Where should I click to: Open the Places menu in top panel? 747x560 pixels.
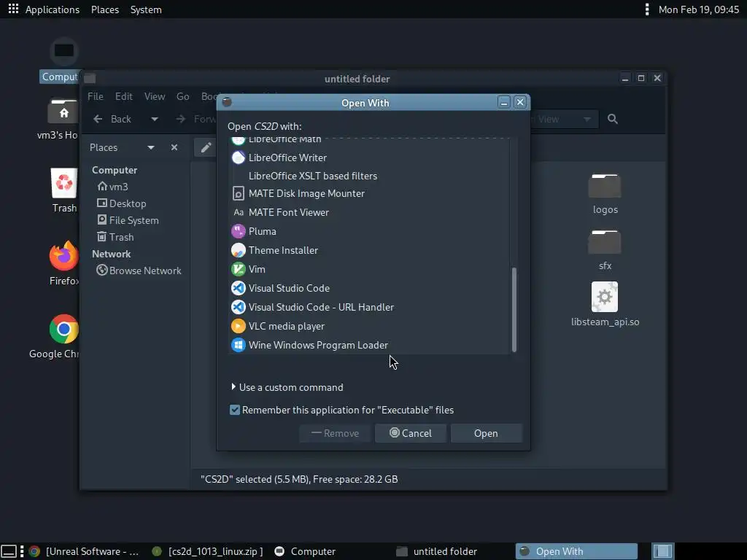click(105, 9)
